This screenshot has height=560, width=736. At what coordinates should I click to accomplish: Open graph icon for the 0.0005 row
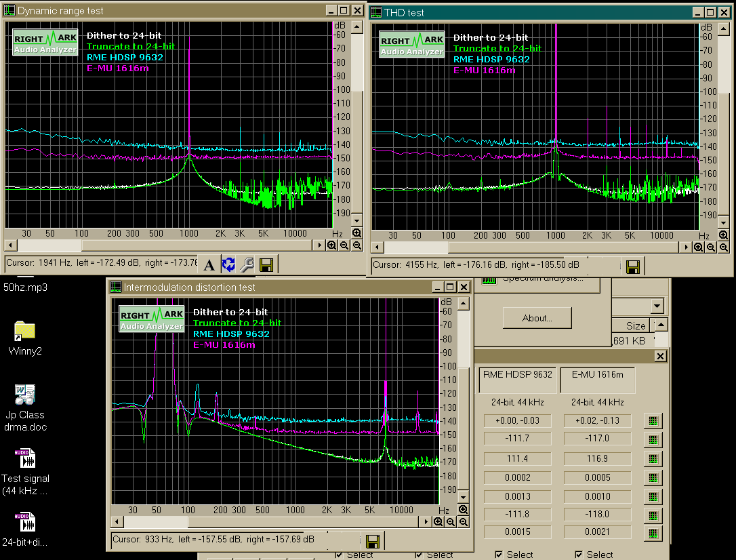(653, 478)
